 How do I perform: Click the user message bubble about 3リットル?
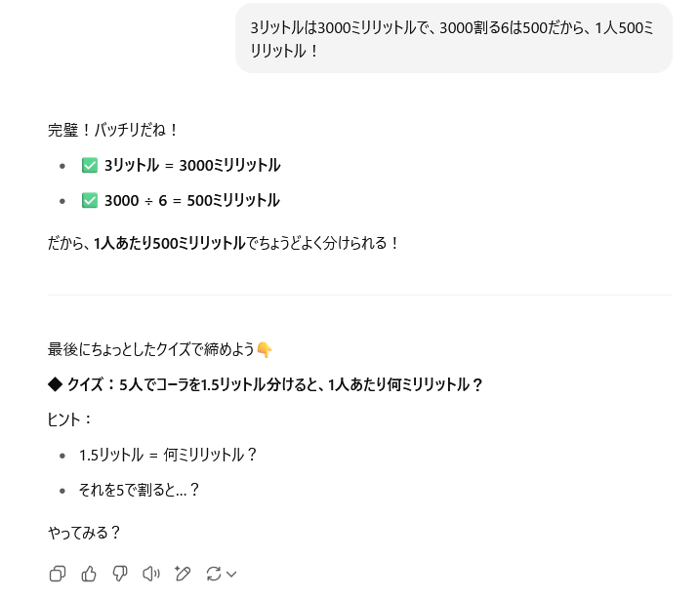pyautogui.click(x=454, y=39)
